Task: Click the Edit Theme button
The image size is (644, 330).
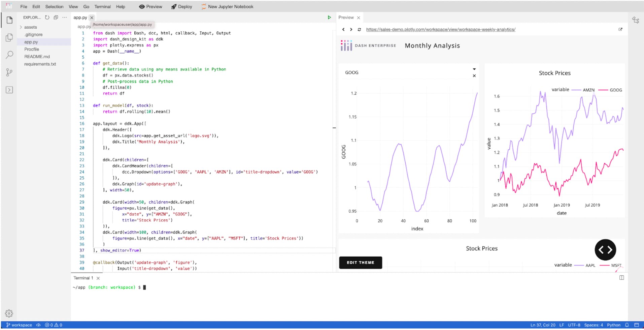Action: (x=360, y=263)
